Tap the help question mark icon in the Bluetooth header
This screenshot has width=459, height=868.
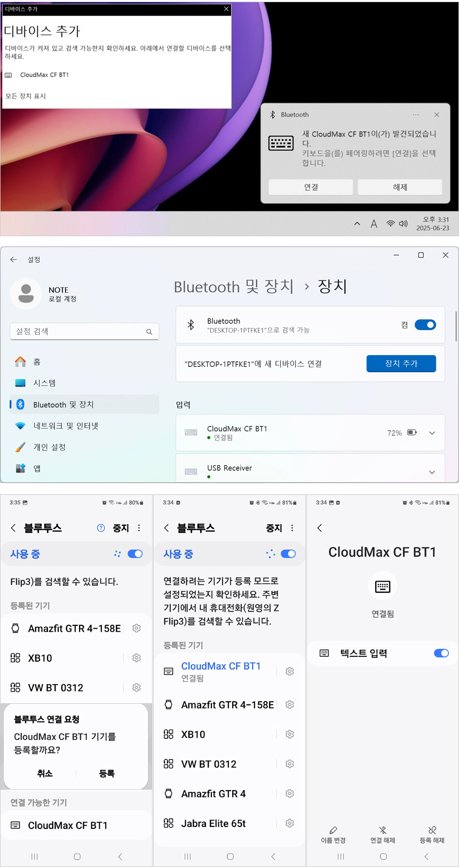pyautogui.click(x=101, y=528)
